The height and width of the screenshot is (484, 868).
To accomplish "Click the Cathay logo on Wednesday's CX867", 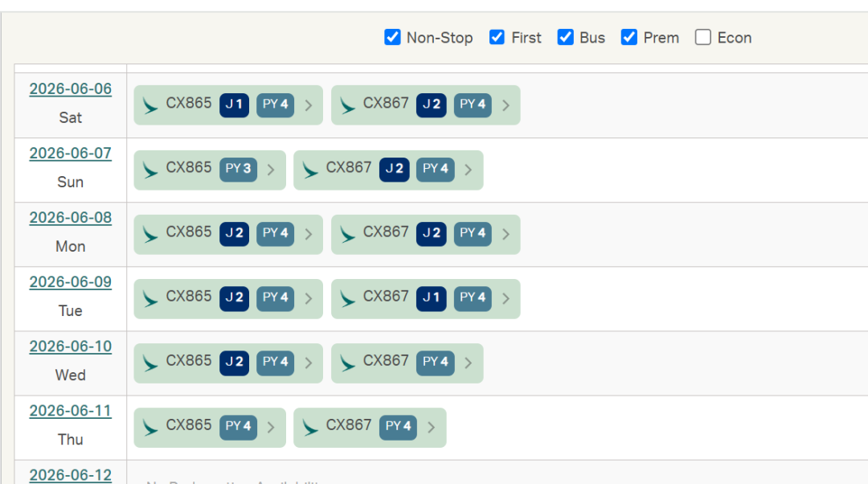I will [347, 363].
